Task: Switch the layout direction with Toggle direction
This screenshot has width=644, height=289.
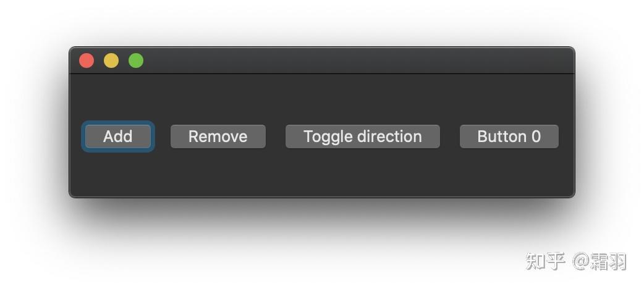Action: click(x=362, y=136)
